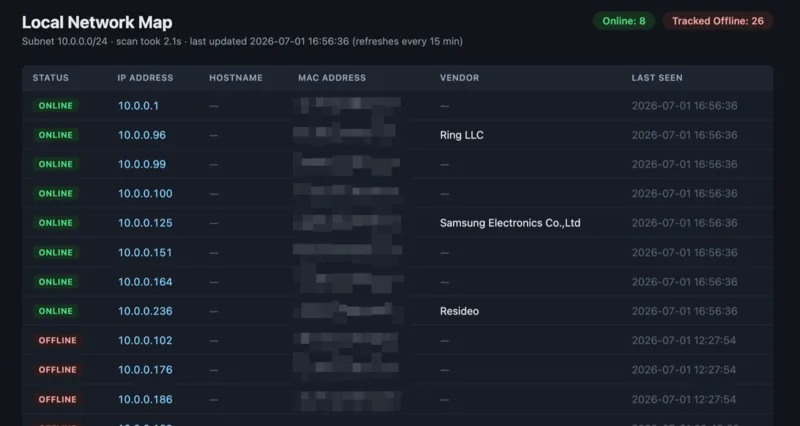The height and width of the screenshot is (426, 800).
Task: Open IP address 10.0.0.102 link
Action: click(145, 340)
